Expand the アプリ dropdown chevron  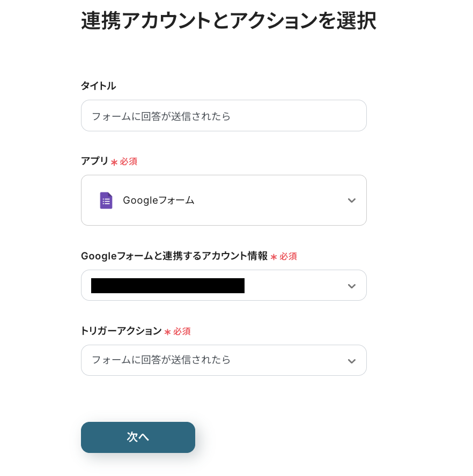(x=351, y=200)
